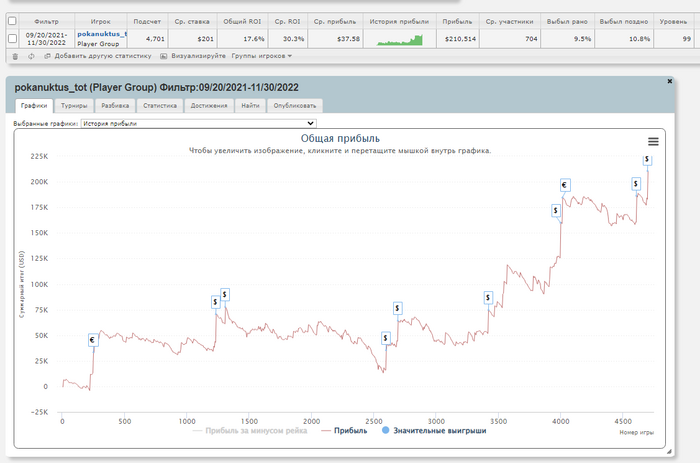Click the green profit history sparkline
Image resolution: width=700 pixels, height=463 pixels.
point(400,40)
